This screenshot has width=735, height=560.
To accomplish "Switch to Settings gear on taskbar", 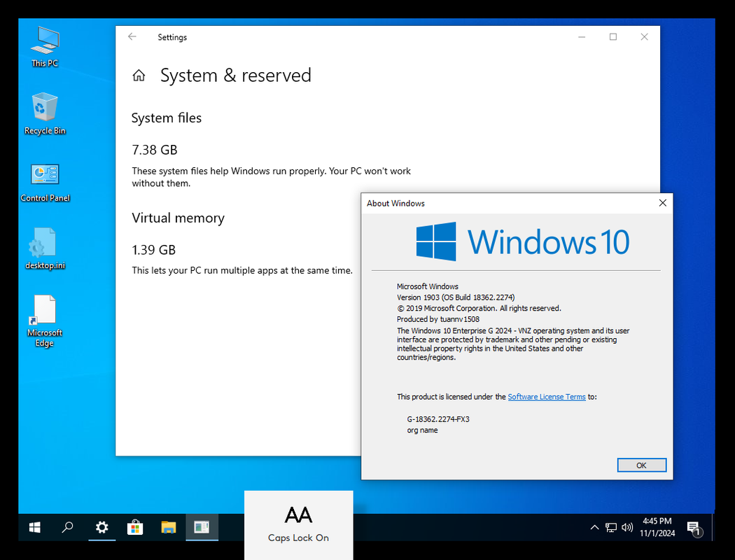I will [101, 528].
